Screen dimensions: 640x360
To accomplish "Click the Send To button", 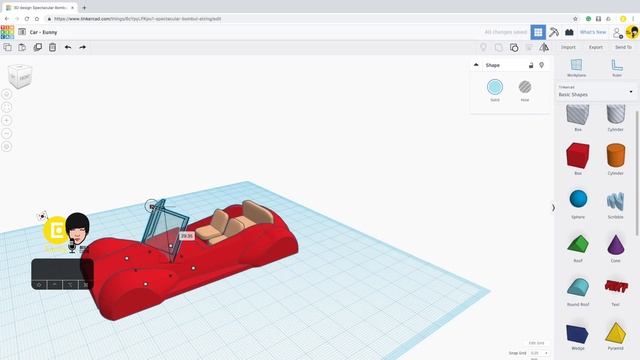I will [623, 47].
